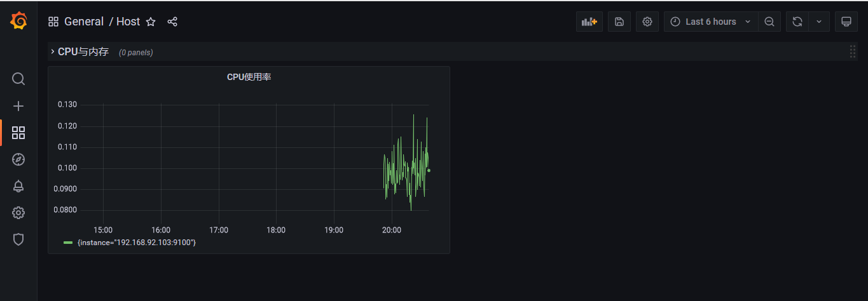Cycle view mode with monitor icon
Viewport: 868px width, 301px height.
pyautogui.click(x=846, y=22)
